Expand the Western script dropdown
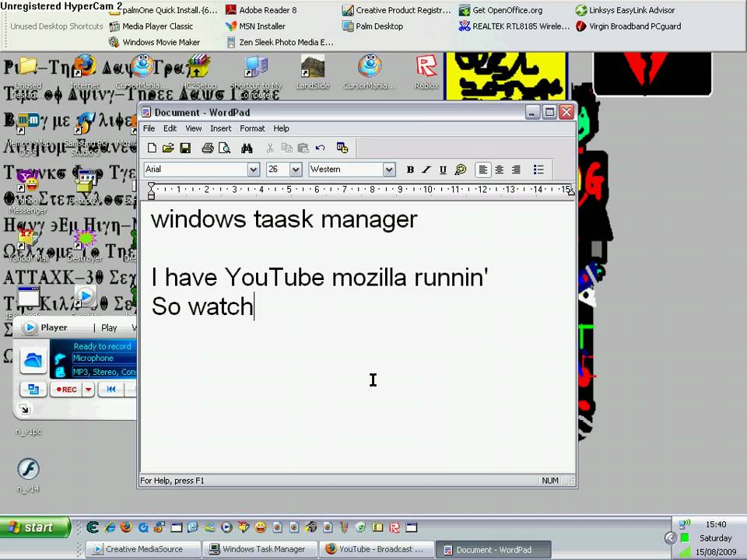The width and height of the screenshot is (747, 560). [389, 170]
